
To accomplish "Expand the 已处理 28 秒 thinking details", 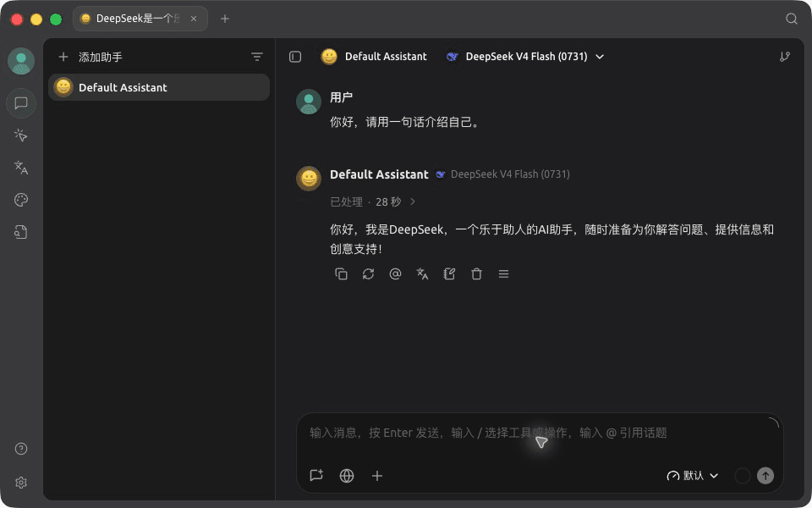I will 373,202.
